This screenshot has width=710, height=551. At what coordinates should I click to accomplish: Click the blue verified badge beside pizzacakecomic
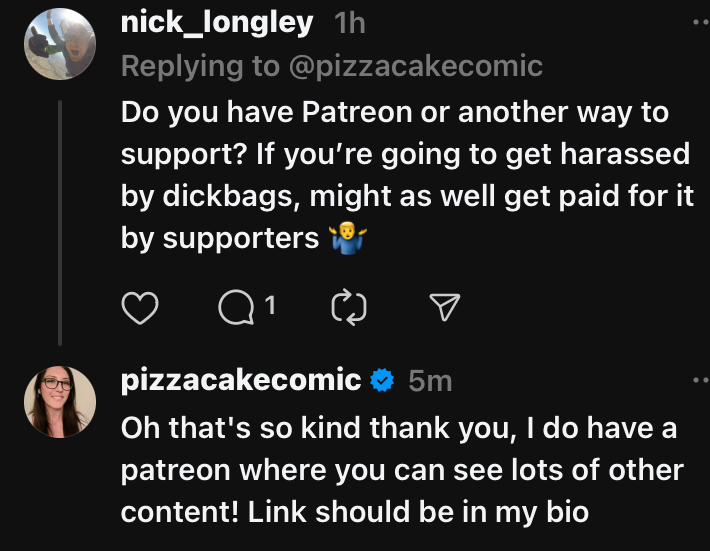pos(382,380)
